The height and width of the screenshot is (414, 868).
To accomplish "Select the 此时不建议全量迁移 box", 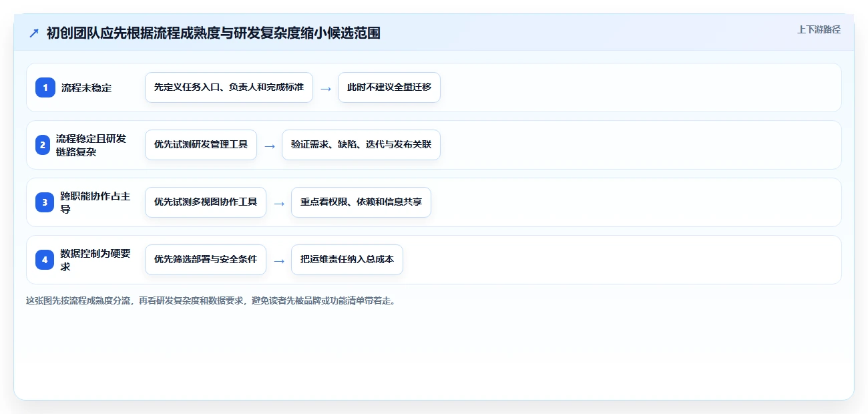I will tap(389, 87).
